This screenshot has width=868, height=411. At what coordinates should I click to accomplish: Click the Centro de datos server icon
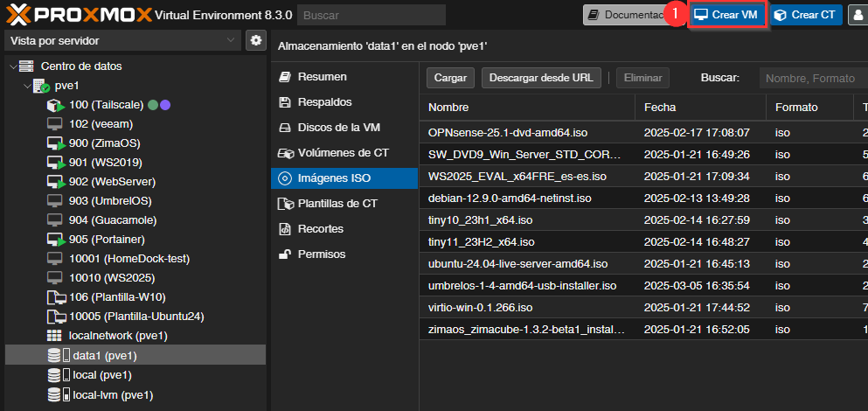click(26, 66)
